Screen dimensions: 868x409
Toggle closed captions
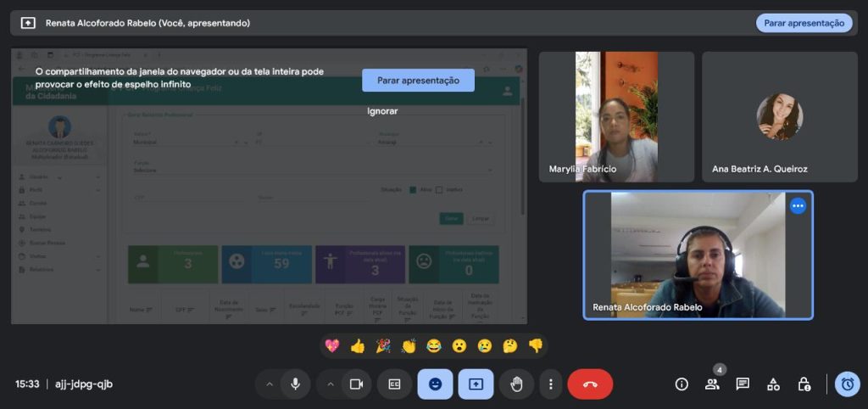pos(394,384)
